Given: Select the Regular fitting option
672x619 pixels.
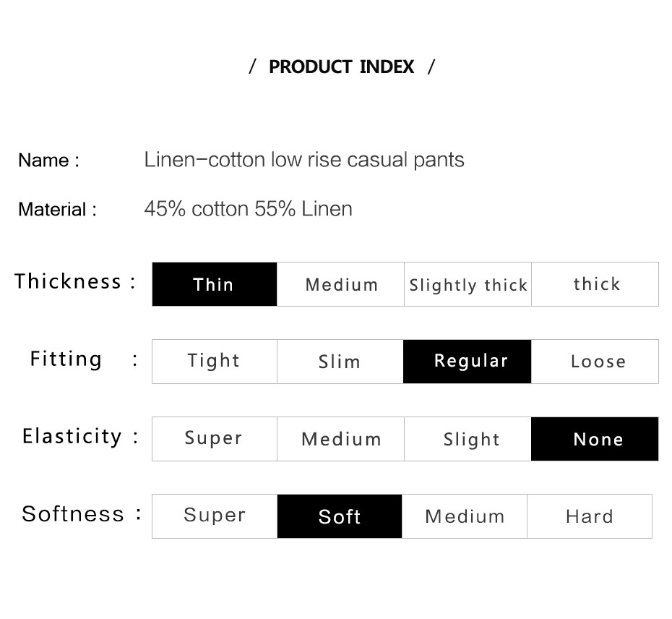Looking at the screenshot, I should (467, 361).
